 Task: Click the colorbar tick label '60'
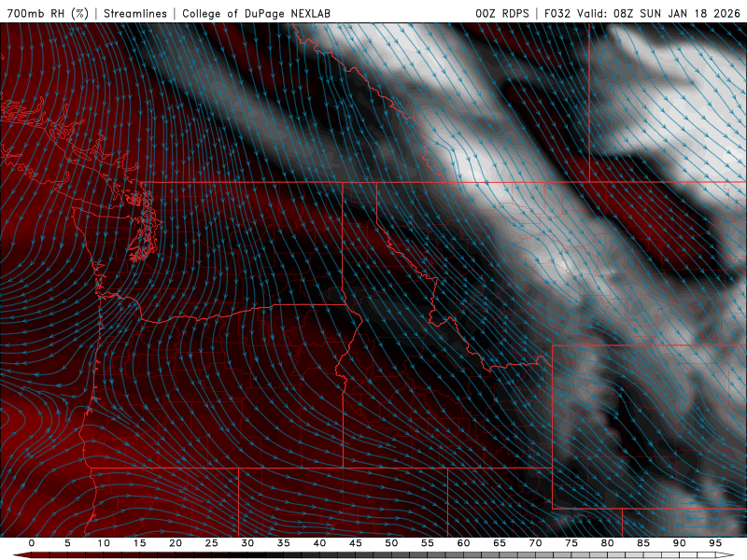tap(463, 543)
